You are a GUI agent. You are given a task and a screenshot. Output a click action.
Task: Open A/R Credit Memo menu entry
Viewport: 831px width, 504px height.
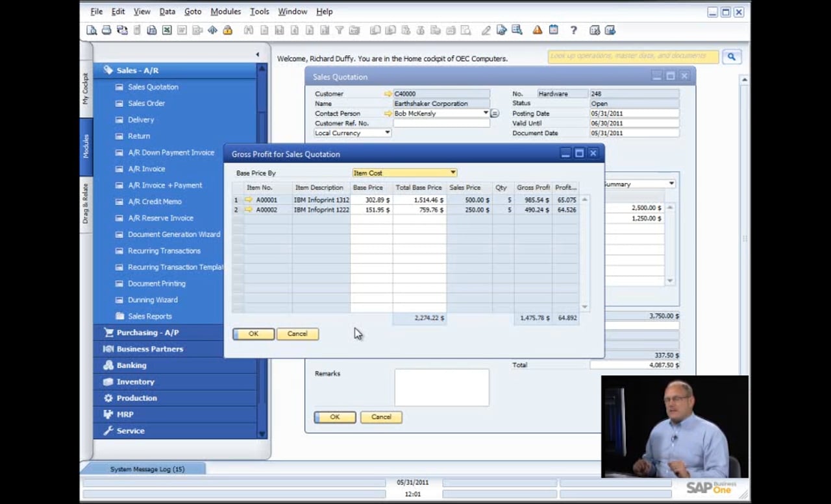point(155,202)
